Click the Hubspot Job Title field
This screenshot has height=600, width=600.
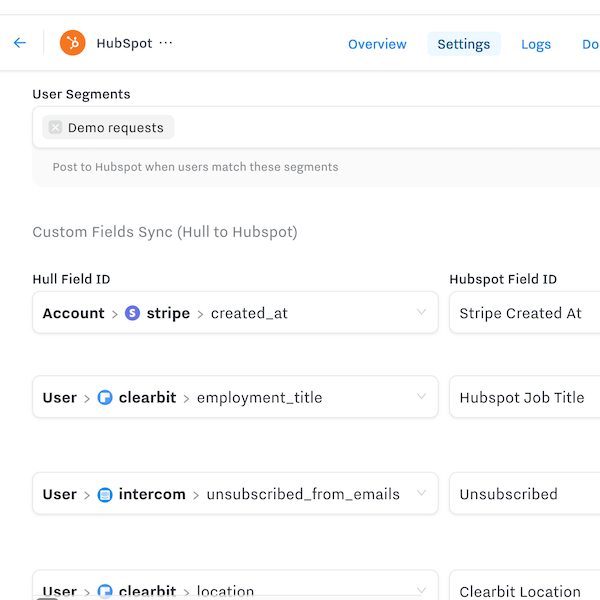(x=522, y=398)
